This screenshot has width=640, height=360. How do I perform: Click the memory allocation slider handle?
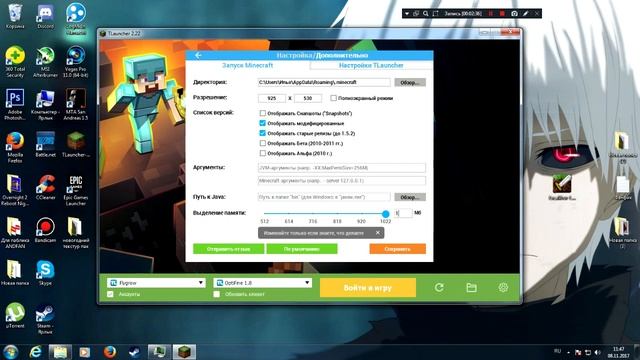click(x=385, y=213)
